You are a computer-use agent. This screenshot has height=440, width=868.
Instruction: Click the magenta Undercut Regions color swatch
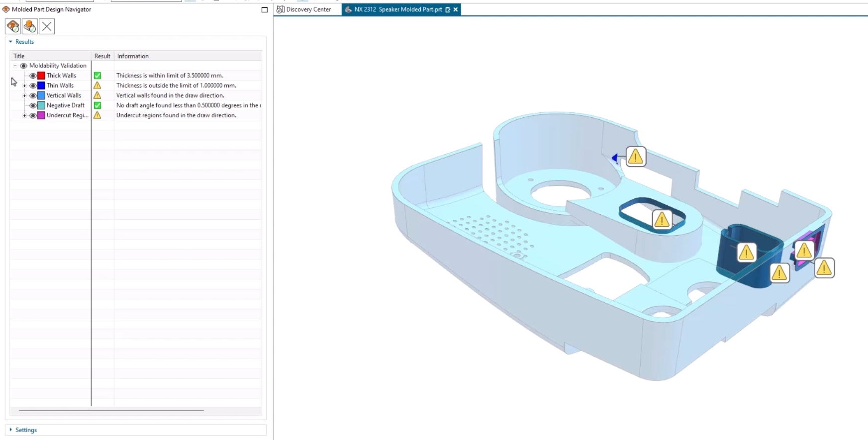click(41, 115)
